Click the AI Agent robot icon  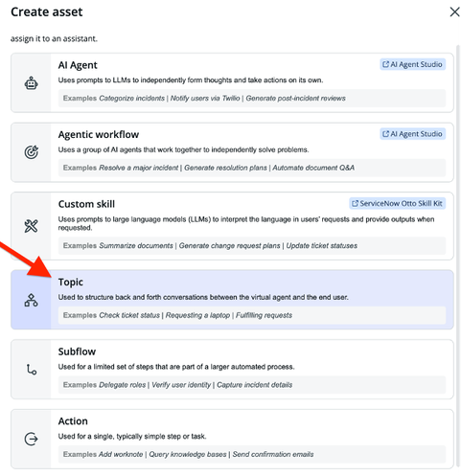coord(31,83)
